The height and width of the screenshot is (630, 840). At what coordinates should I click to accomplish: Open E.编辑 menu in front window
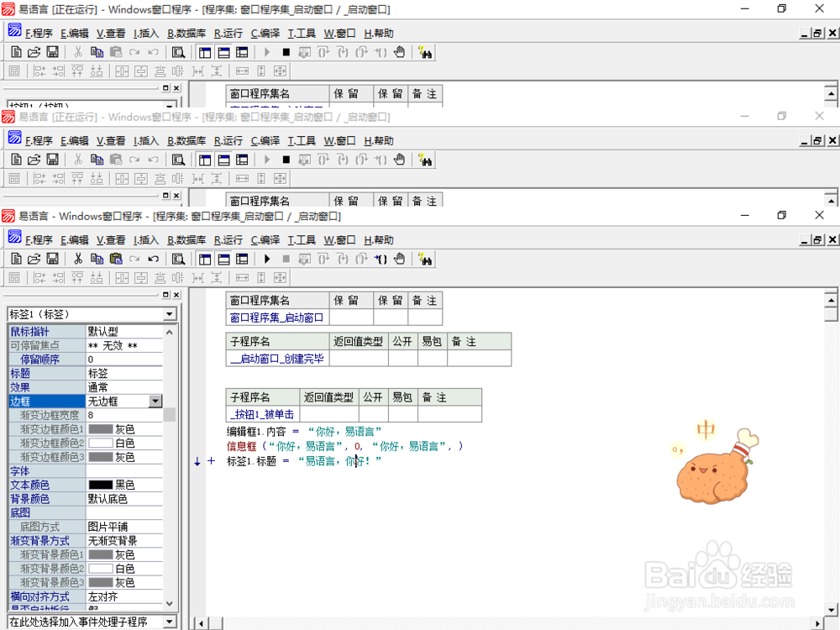(75, 240)
